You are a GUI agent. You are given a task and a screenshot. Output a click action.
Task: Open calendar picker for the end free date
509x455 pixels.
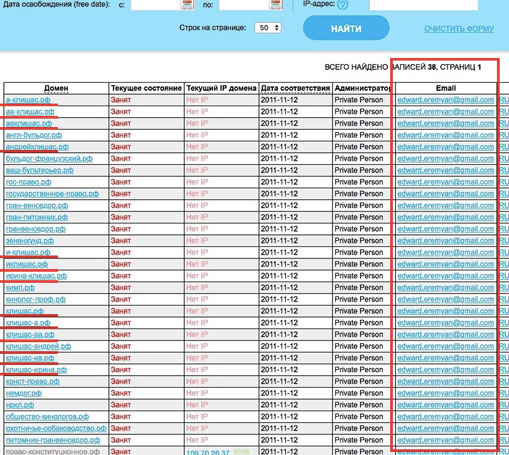pyautogui.click(x=276, y=5)
